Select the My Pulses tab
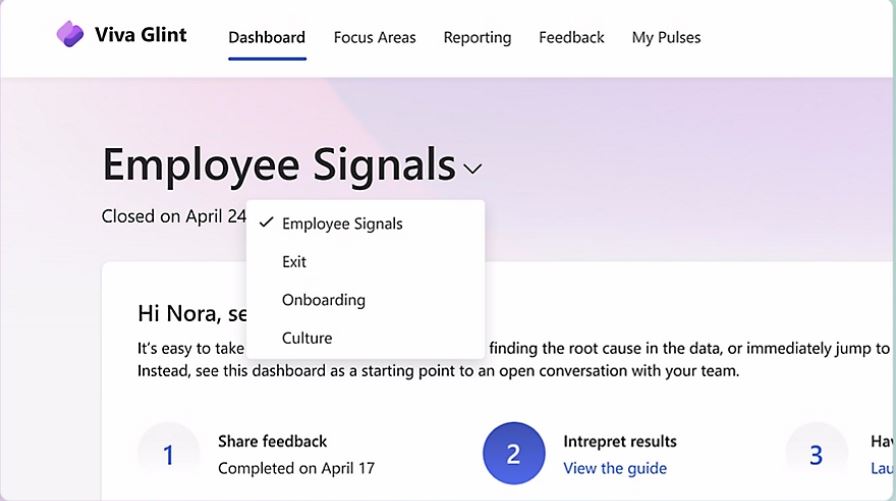Screen dimensions: 896x501 click(666, 37)
